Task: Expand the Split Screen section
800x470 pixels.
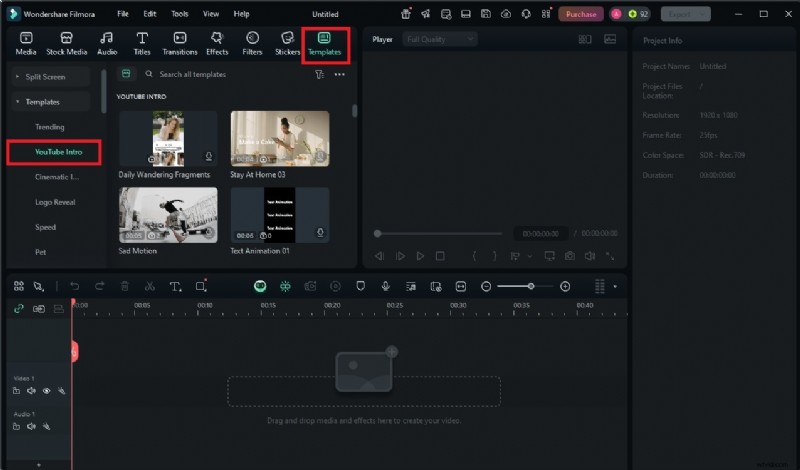Action: [18, 77]
